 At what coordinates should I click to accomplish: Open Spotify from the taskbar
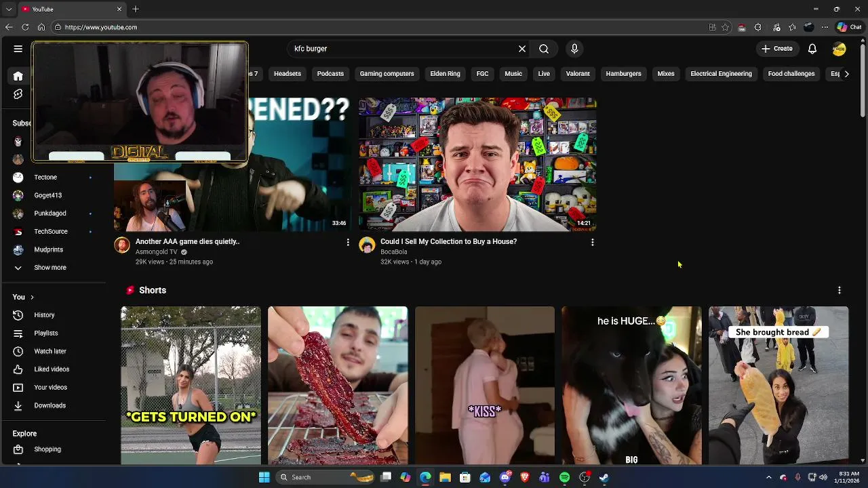pos(565,477)
